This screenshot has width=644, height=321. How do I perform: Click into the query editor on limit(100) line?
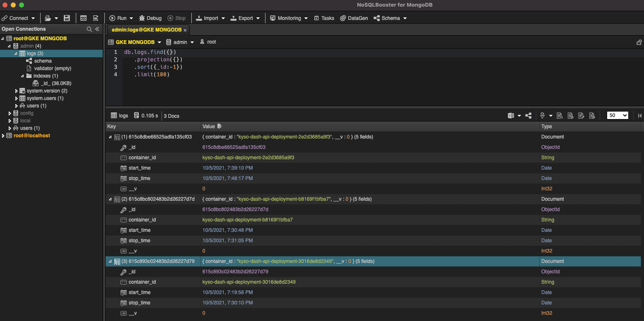(x=152, y=75)
